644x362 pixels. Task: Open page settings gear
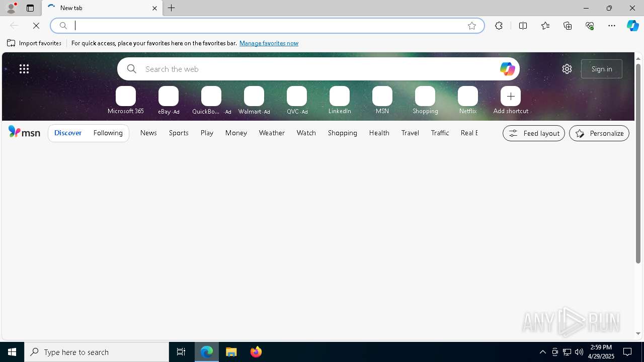(567, 69)
